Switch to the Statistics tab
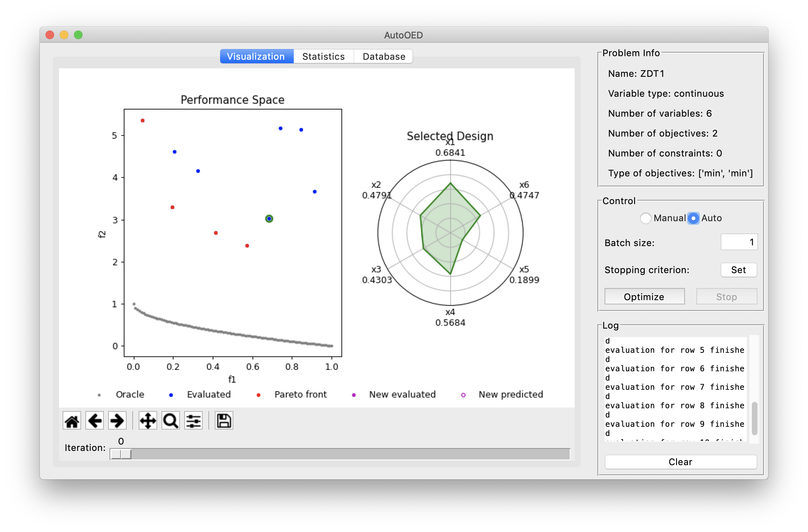This screenshot has height=532, width=808. (x=323, y=57)
